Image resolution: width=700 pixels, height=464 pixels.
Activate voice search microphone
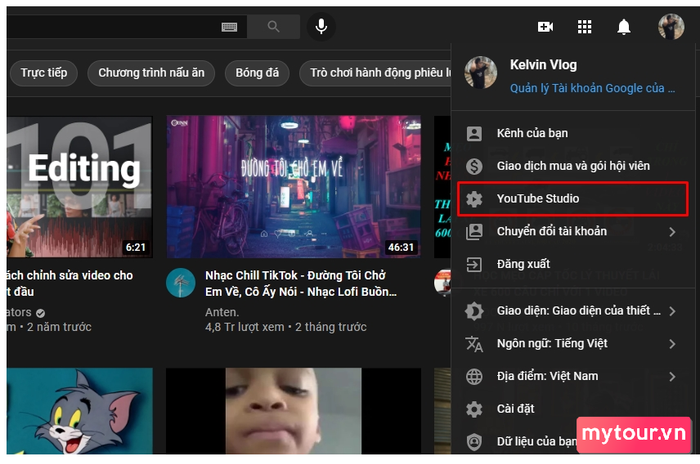pos(321,27)
